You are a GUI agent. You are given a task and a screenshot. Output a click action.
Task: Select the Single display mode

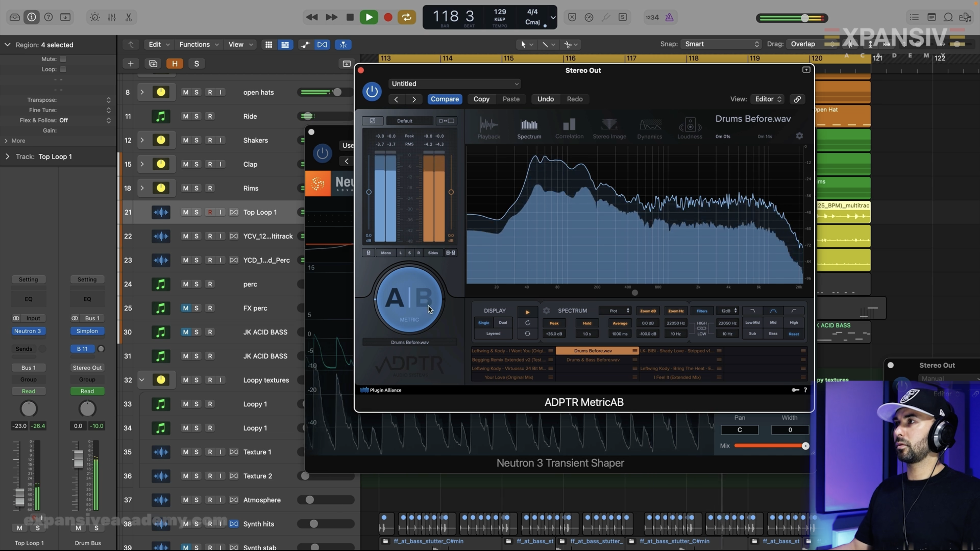point(484,323)
